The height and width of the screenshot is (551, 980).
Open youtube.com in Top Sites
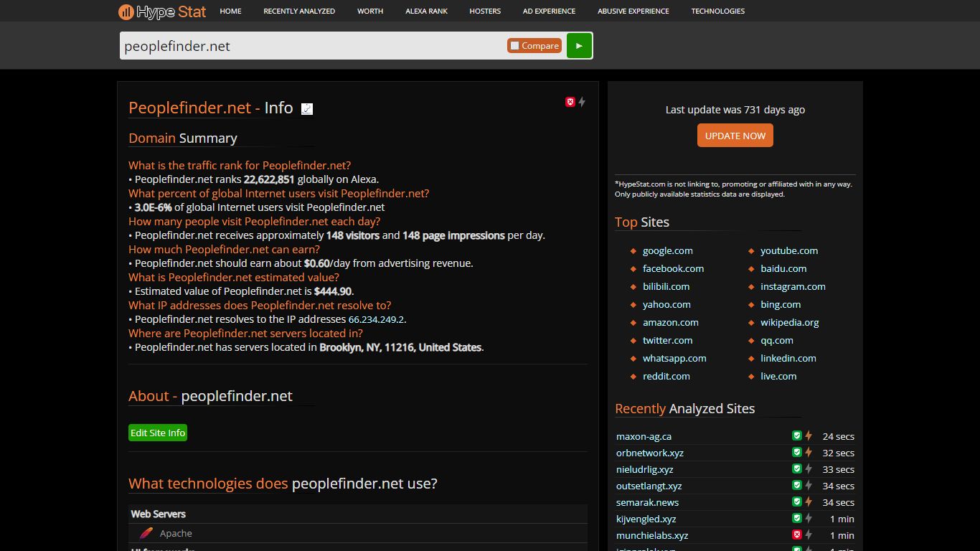tap(789, 250)
